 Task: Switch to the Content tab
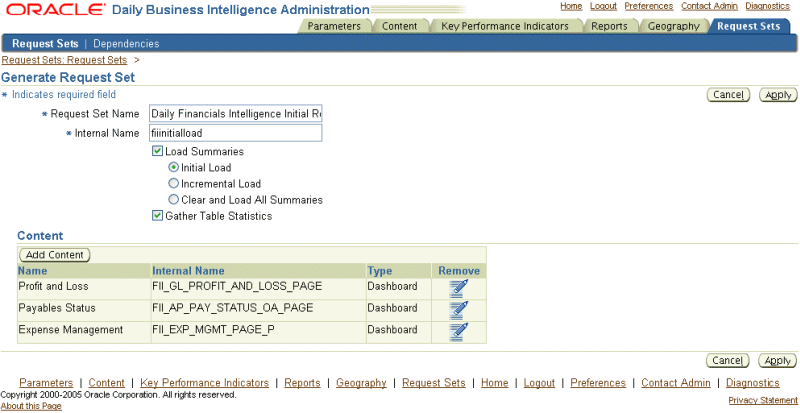(x=399, y=26)
